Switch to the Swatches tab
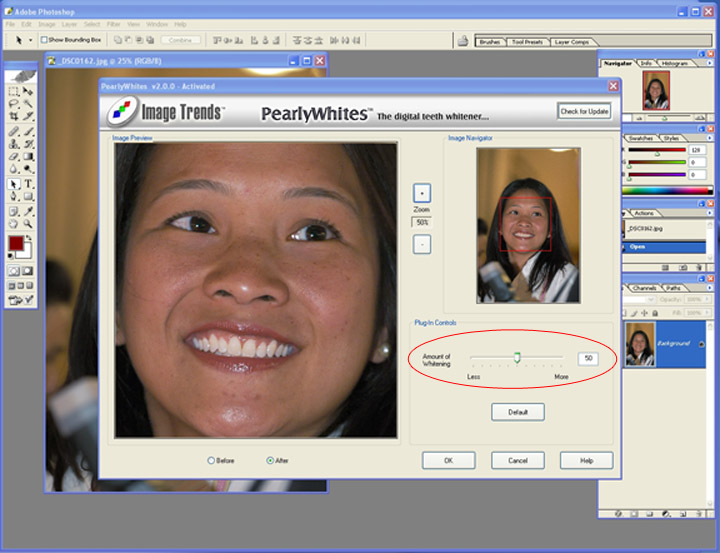Image resolution: width=720 pixels, height=553 pixels. click(x=641, y=138)
